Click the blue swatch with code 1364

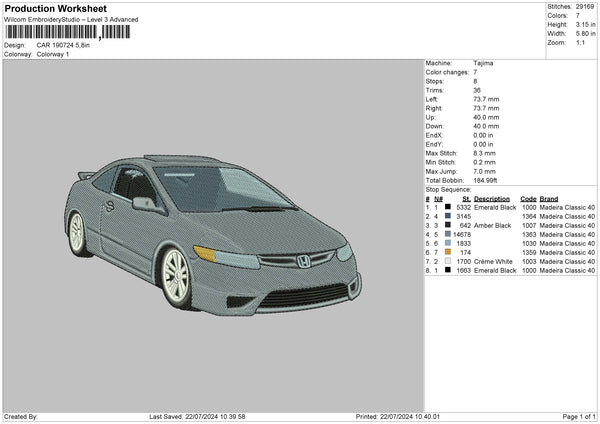coord(448,216)
